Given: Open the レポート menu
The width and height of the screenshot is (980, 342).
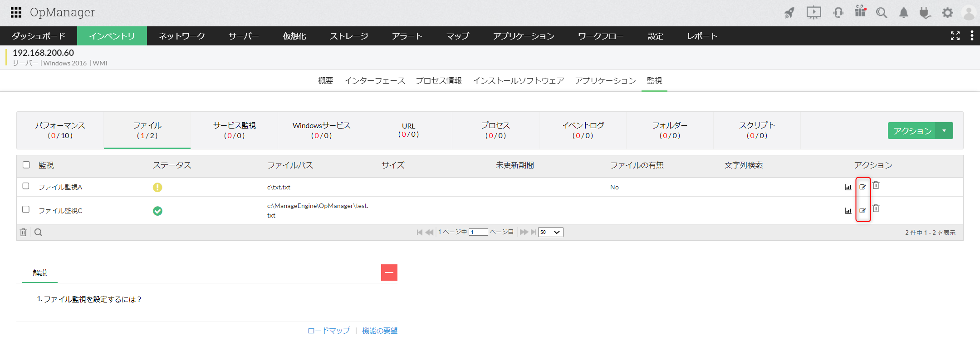Looking at the screenshot, I should point(702,36).
